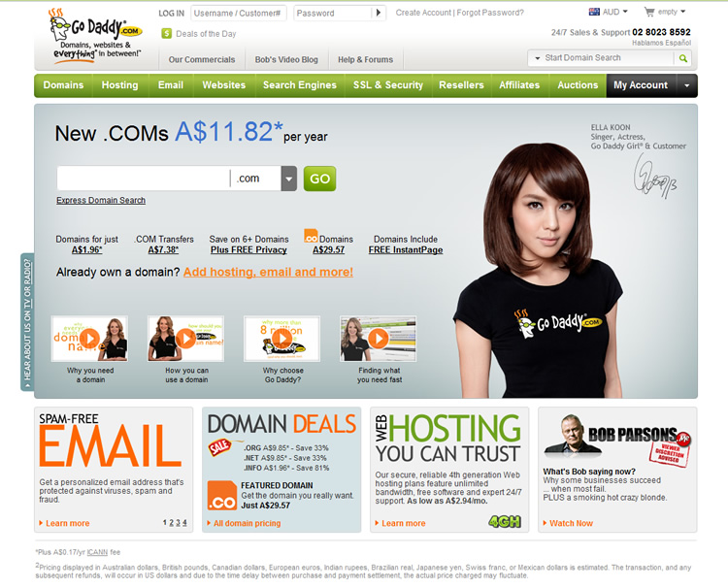
Task: Click the green GO button
Action: click(x=319, y=179)
